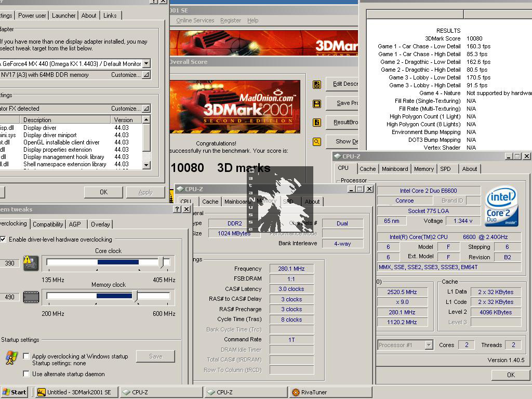Click the Edit Description button
This screenshot has width=532, height=399.
(342, 84)
